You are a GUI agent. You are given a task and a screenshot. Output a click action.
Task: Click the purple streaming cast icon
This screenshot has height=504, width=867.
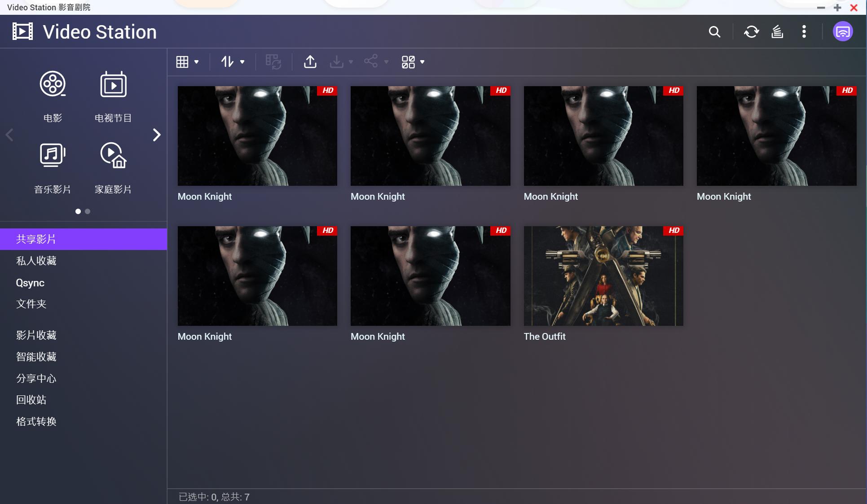pos(843,32)
